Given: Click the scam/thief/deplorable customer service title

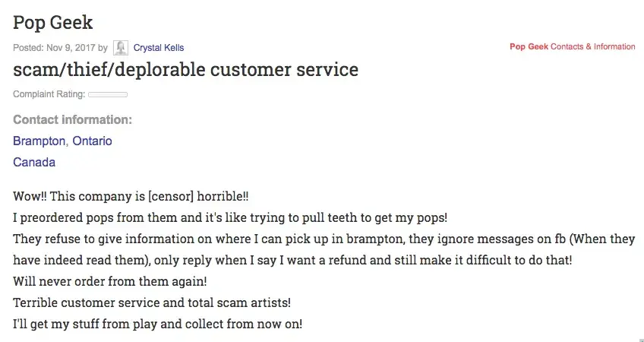Looking at the screenshot, I should (185, 70).
